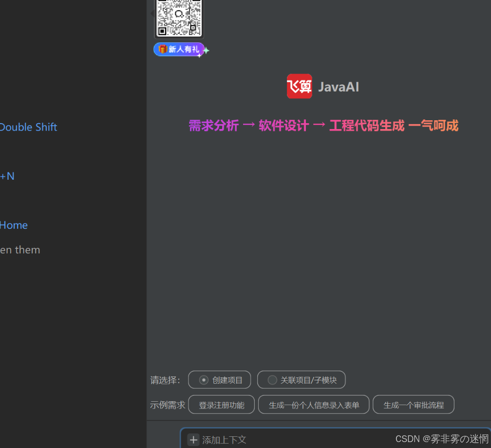Click the Home shortcut link
491x448 pixels.
[14, 225]
